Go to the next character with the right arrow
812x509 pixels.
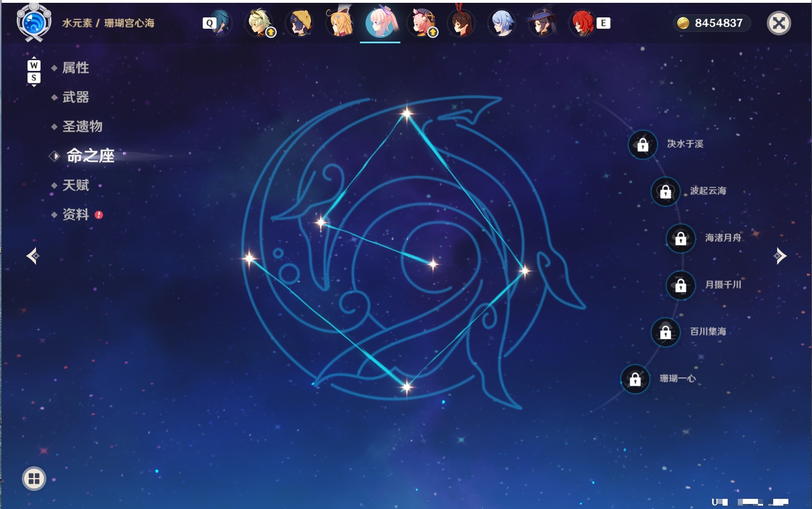[x=780, y=256]
